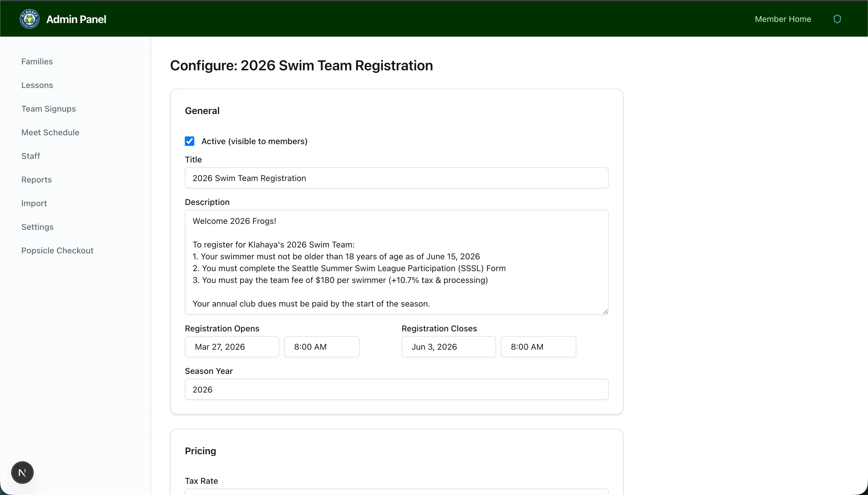
Task: Click inside the Title field
Action: (396, 178)
